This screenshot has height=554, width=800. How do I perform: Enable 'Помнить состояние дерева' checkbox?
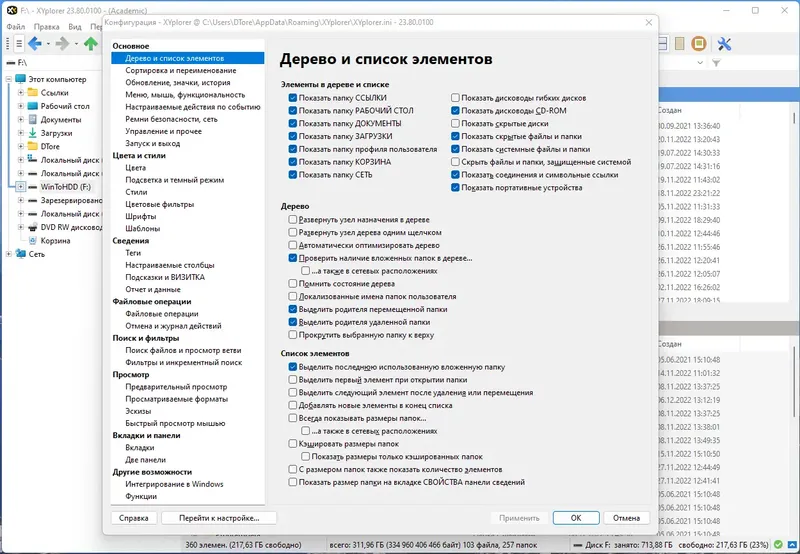292,283
